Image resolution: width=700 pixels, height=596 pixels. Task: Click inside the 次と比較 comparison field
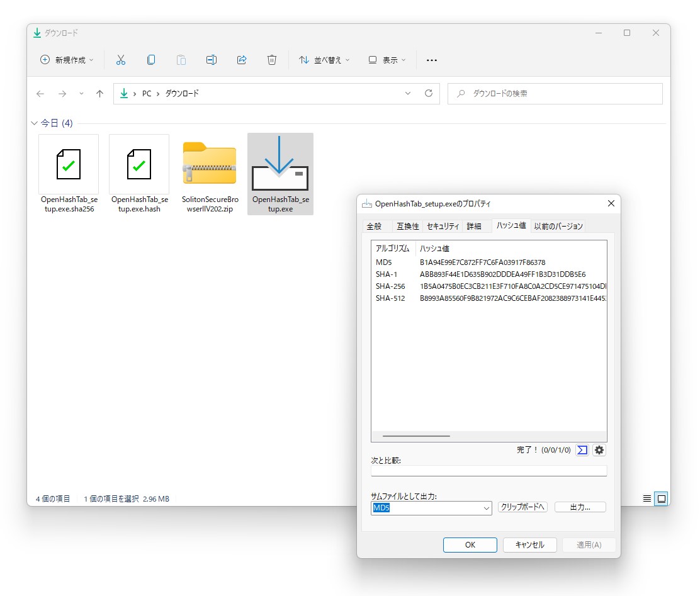489,470
